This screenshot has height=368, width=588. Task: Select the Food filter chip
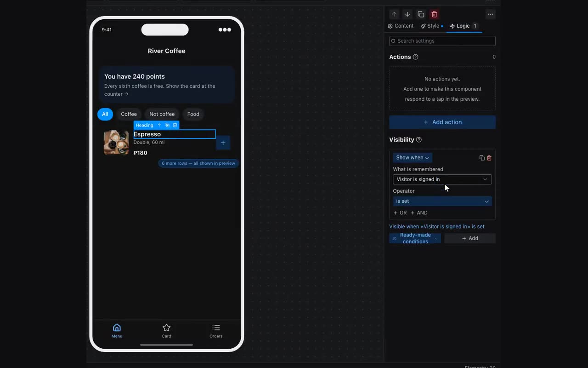pyautogui.click(x=193, y=114)
